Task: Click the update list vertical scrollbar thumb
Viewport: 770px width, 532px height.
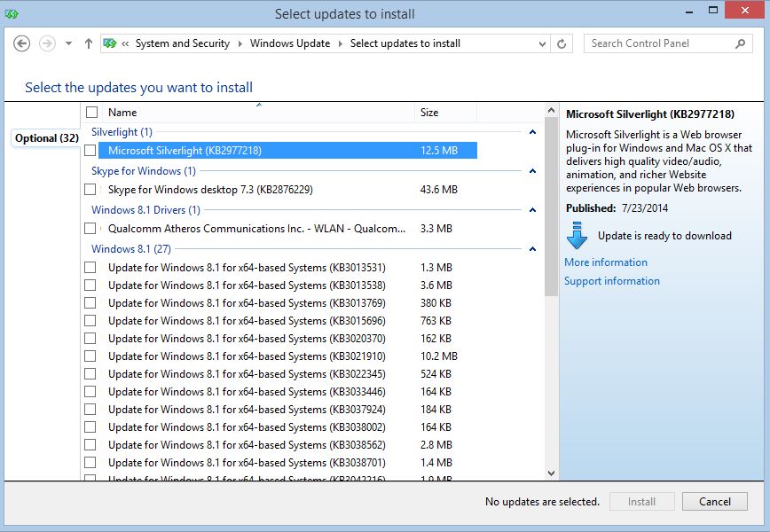Action: point(551,207)
